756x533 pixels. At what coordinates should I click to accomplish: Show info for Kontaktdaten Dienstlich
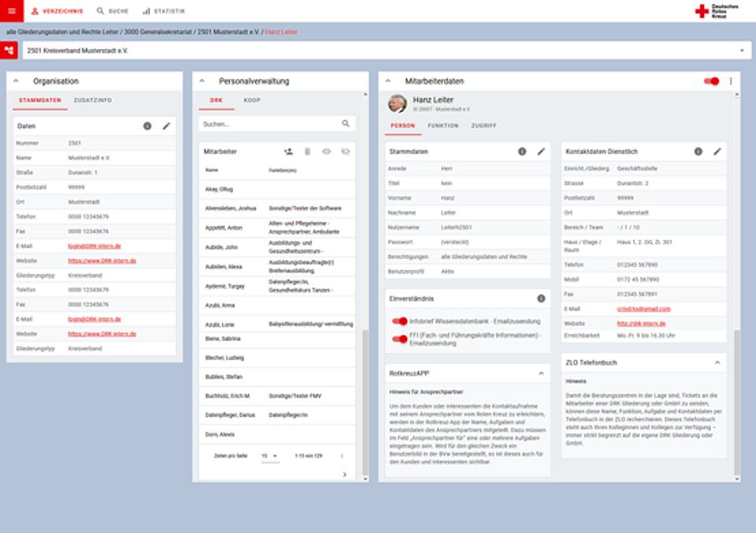tap(698, 151)
